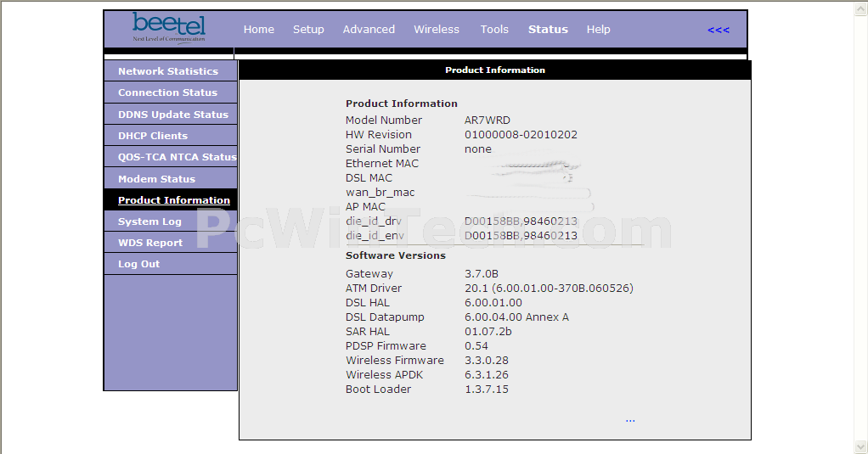Viewport: 868px width, 454px height.
Task: Select the Tools menu
Action: pos(494,30)
